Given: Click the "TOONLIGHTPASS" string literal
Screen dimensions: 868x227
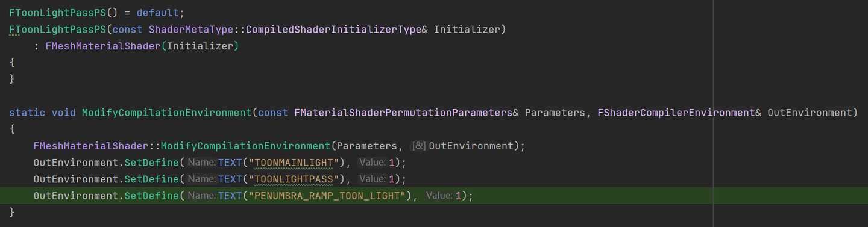Looking at the screenshot, I should coord(294,179).
